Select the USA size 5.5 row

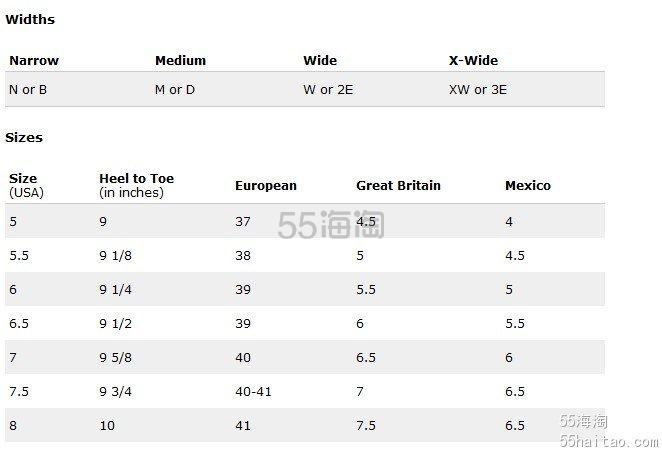pos(305,255)
